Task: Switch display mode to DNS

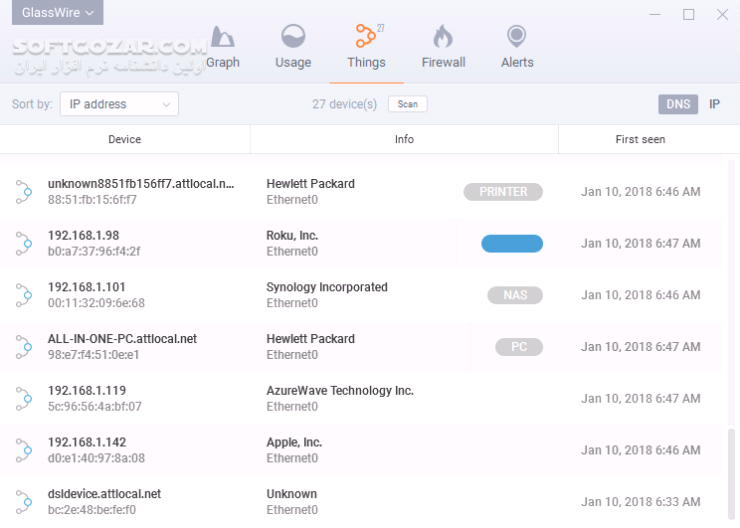Action: [678, 104]
